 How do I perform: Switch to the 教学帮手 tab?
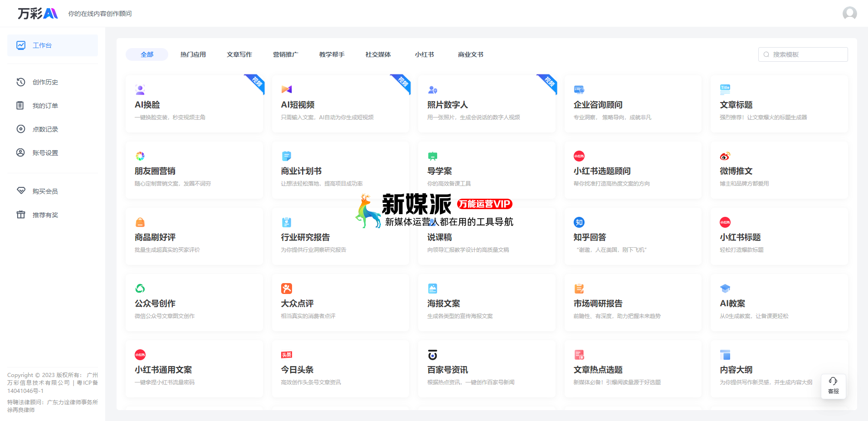(332, 54)
